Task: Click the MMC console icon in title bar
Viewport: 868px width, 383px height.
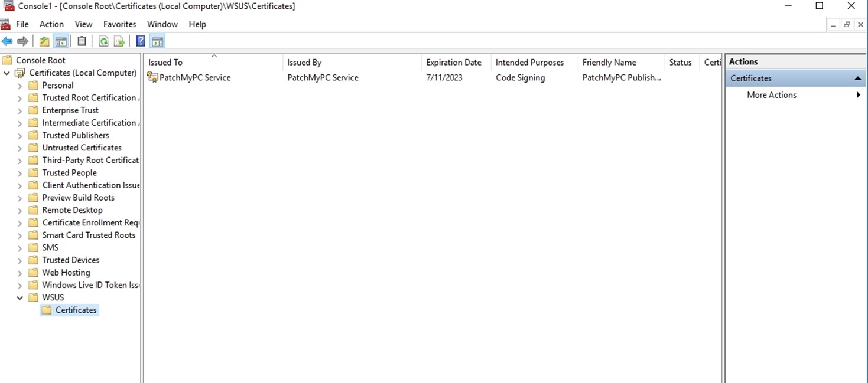Action: 8,6
